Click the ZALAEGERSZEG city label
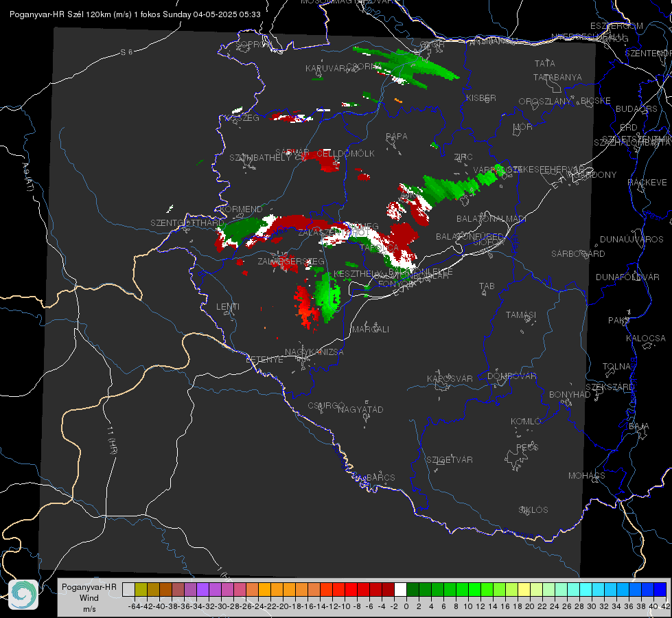This screenshot has height=618, width=672. pos(290,261)
